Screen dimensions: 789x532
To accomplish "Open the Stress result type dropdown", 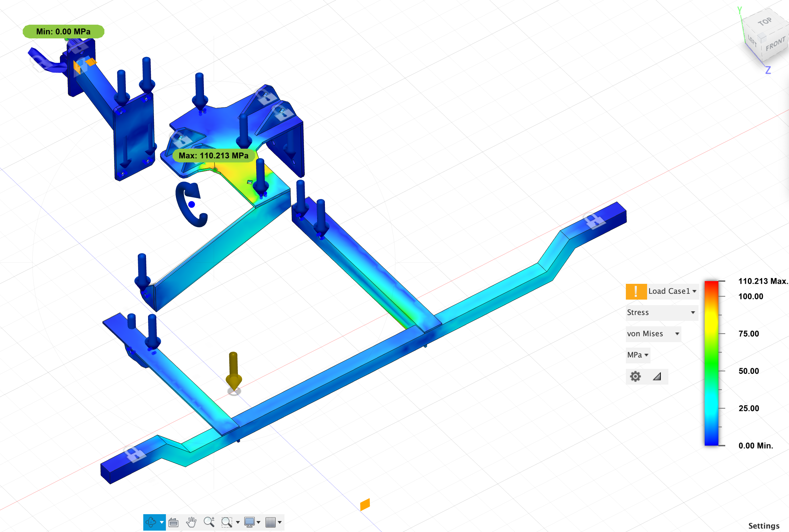I will (x=661, y=313).
